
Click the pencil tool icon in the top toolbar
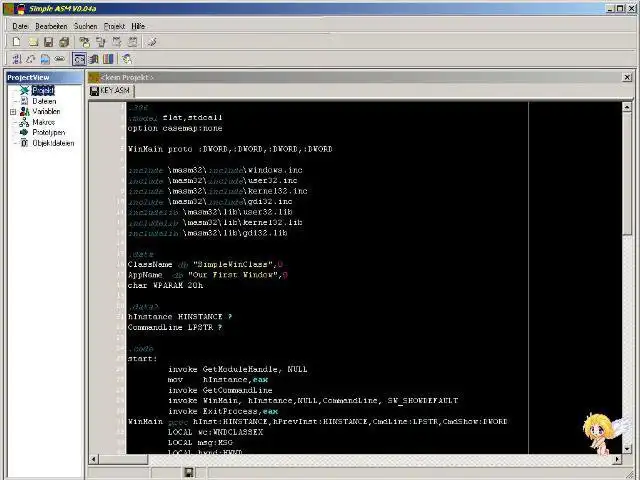pos(152,42)
